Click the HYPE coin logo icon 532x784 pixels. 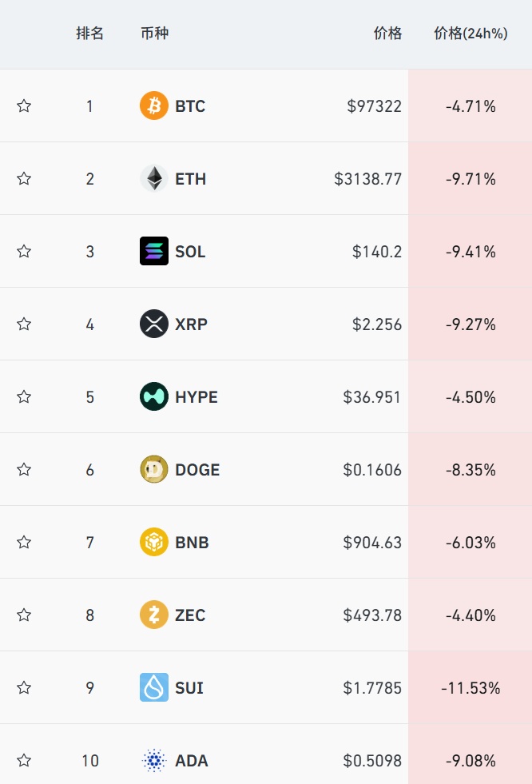pyautogui.click(x=153, y=396)
